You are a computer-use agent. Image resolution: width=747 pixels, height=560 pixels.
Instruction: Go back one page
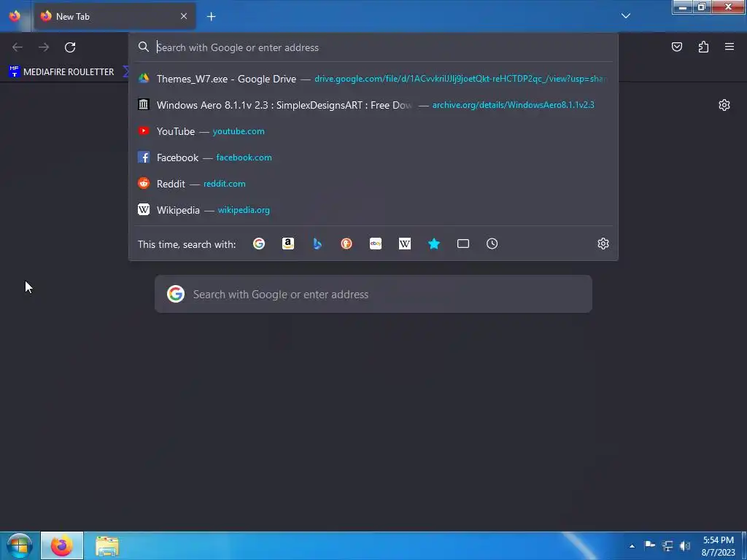18,47
